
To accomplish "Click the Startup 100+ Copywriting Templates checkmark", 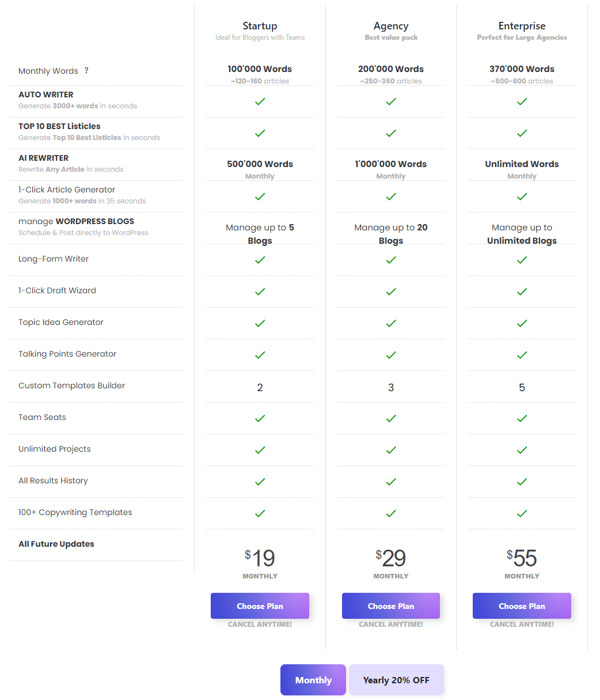I will 260,513.
